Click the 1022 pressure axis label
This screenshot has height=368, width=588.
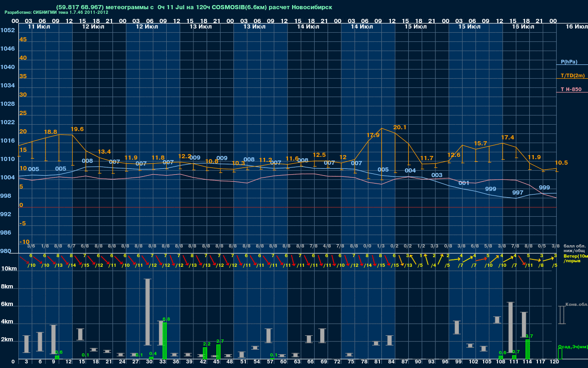point(7,122)
